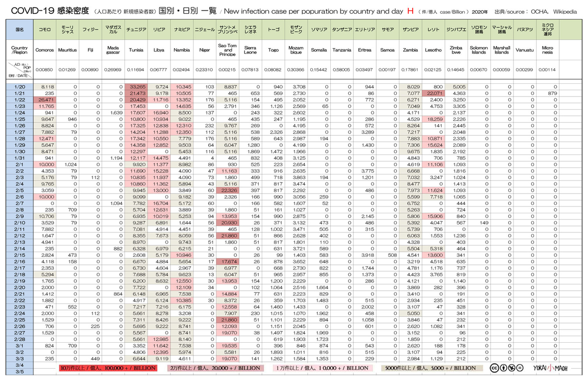Click Zimbabwe value 5,005
The width and height of the screenshot is (588, 379).
pyautogui.click(x=459, y=86)
